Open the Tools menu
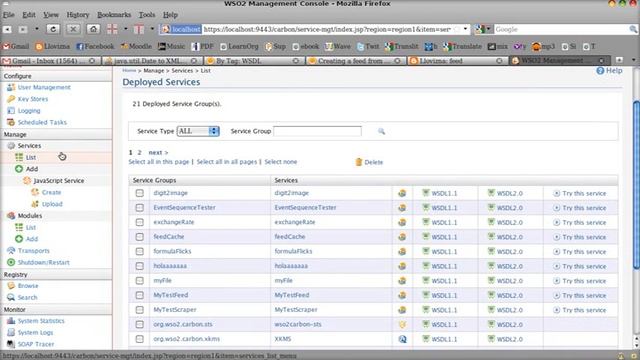The width and height of the screenshot is (640, 360). point(147,15)
